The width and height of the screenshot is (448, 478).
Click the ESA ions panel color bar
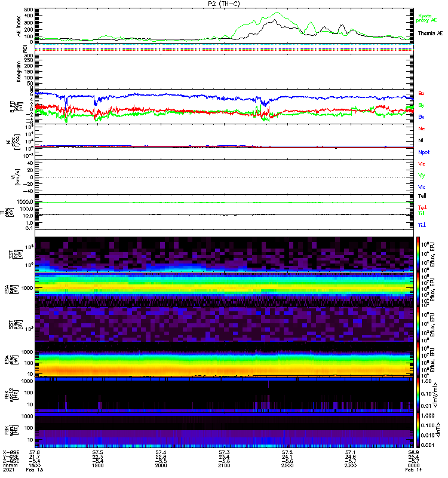coord(418,289)
